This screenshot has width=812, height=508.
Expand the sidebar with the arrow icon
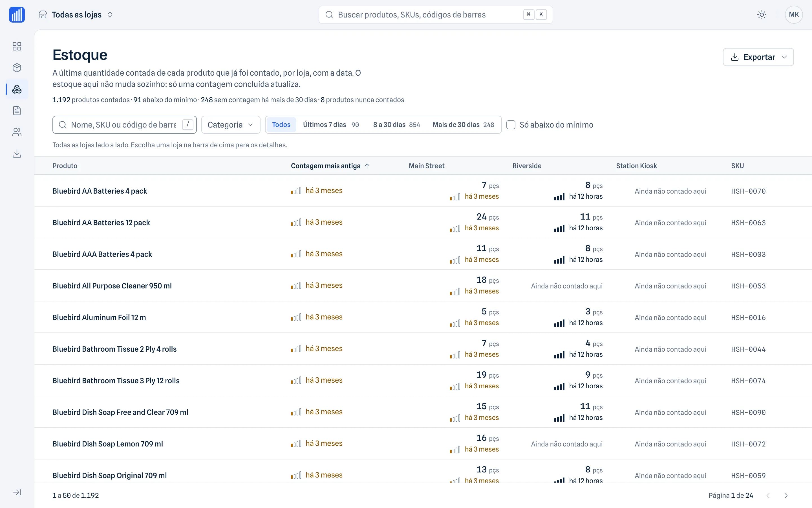(x=17, y=492)
